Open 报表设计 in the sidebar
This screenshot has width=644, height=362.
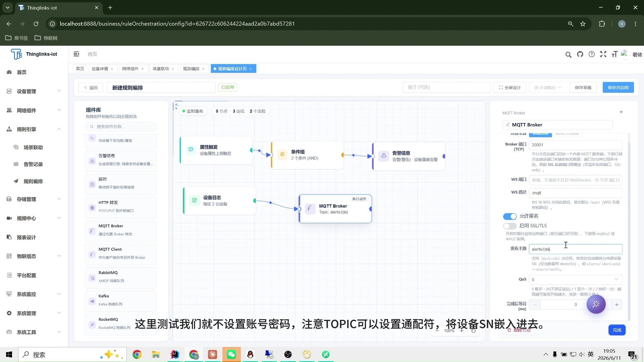point(34,237)
